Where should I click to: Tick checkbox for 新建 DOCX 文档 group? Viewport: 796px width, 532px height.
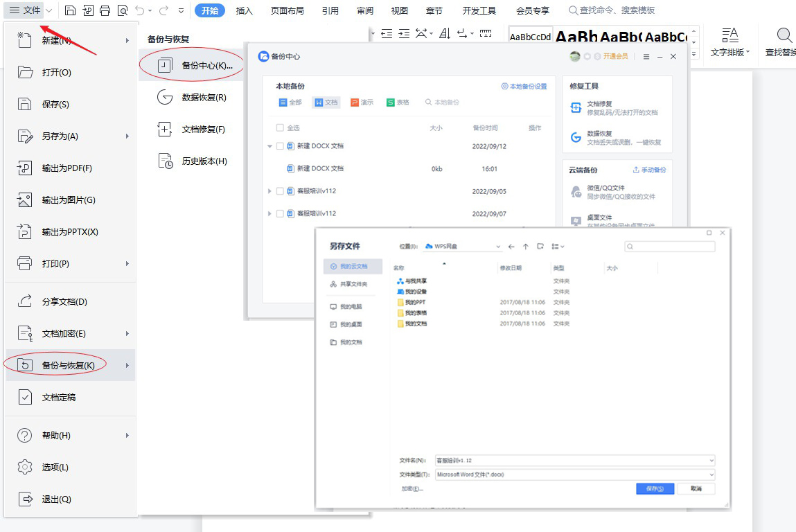[x=280, y=146]
